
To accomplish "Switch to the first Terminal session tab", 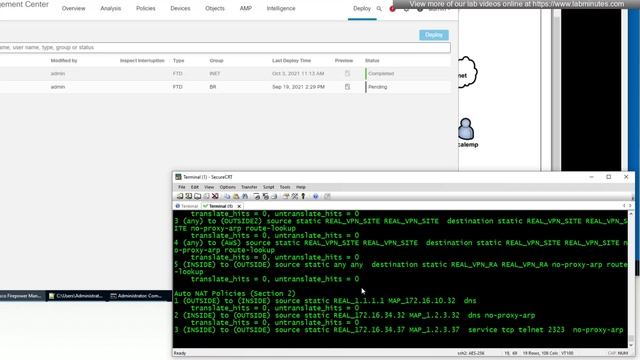I will pos(187,206).
